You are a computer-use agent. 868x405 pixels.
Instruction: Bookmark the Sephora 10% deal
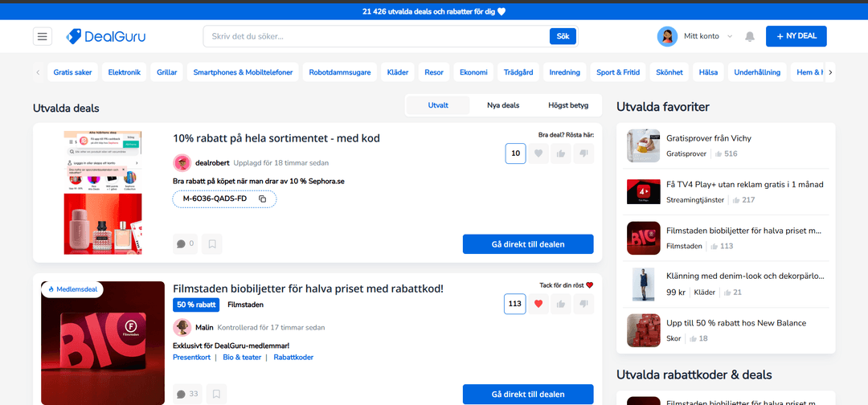pos(212,243)
